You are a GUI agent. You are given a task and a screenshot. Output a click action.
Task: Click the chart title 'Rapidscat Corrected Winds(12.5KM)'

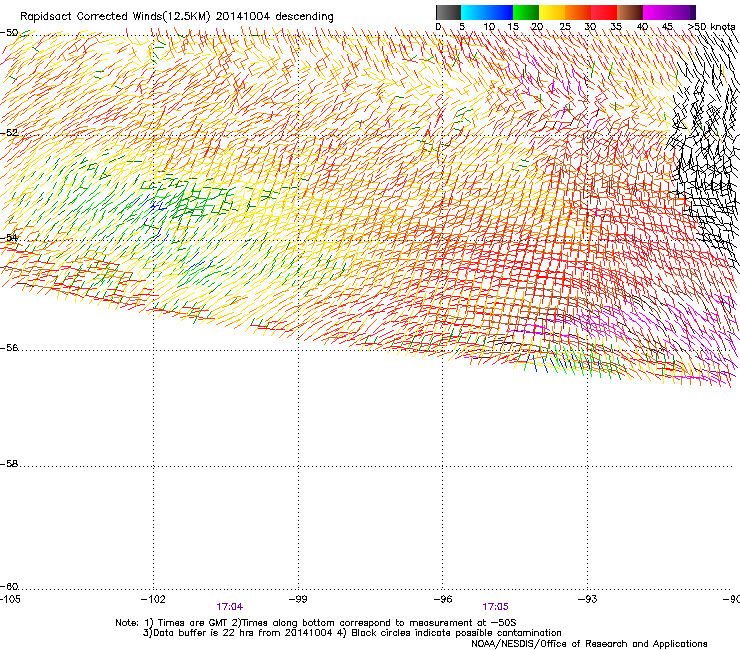pos(115,17)
